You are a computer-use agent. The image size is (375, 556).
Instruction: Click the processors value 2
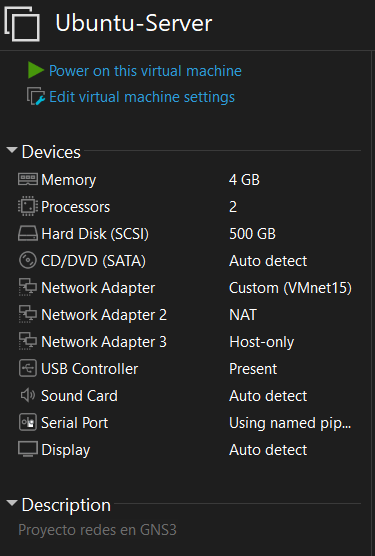233,207
